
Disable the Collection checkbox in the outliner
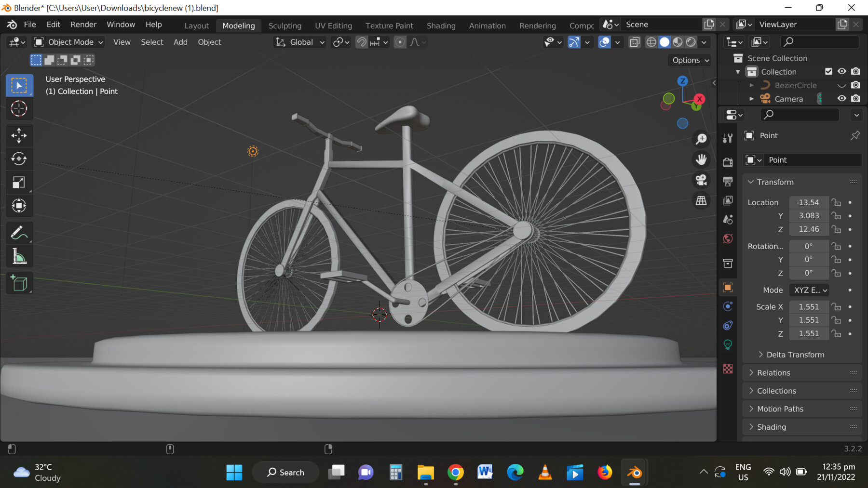pyautogui.click(x=828, y=71)
